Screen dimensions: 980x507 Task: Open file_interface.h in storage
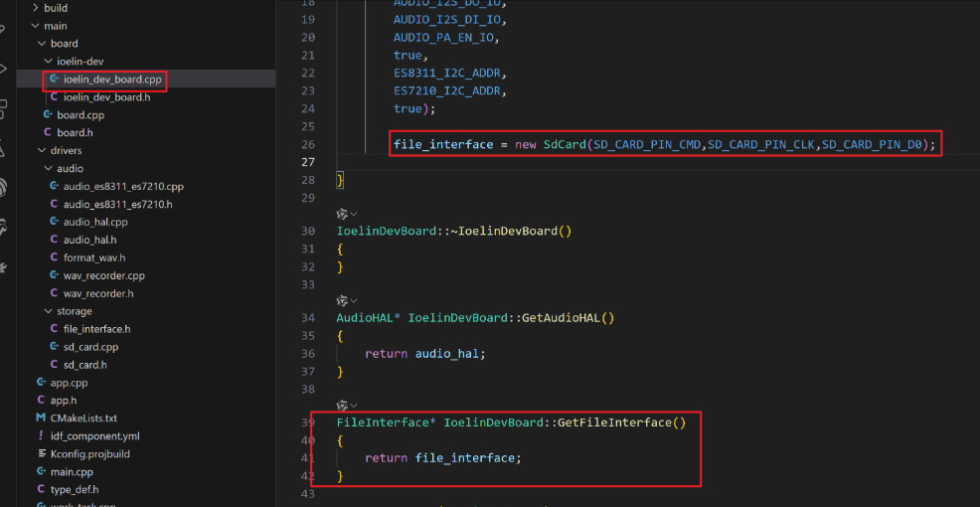tap(96, 329)
